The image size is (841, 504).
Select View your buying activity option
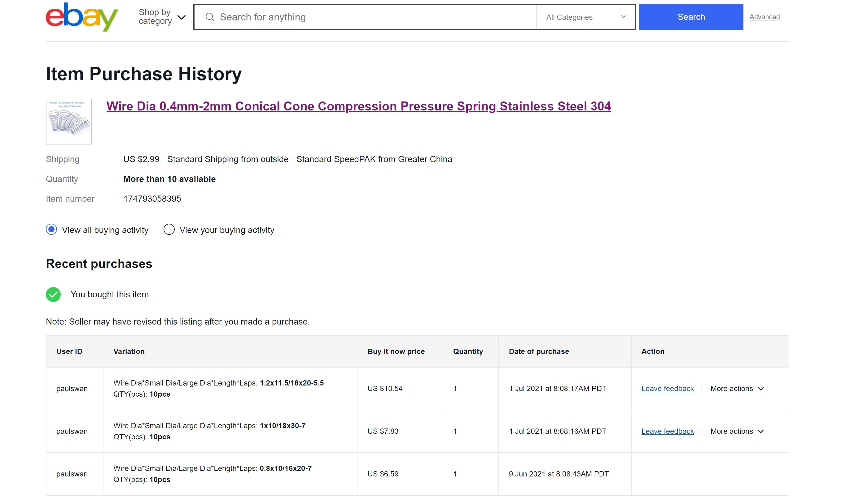pyautogui.click(x=169, y=230)
